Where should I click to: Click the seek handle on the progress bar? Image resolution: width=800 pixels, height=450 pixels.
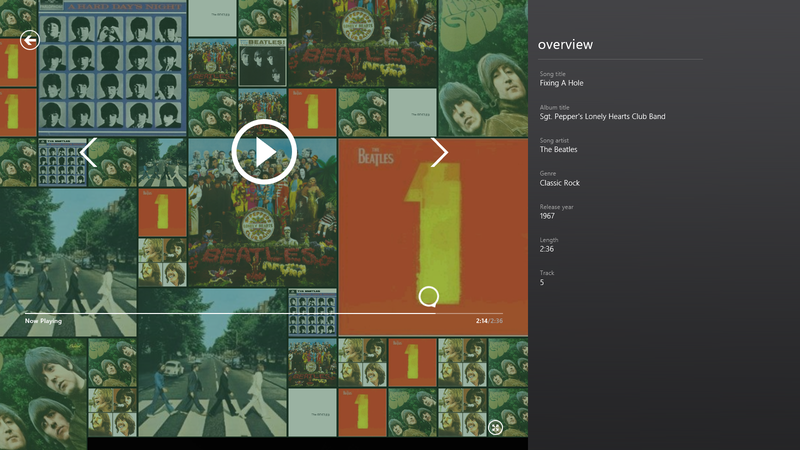[429, 296]
